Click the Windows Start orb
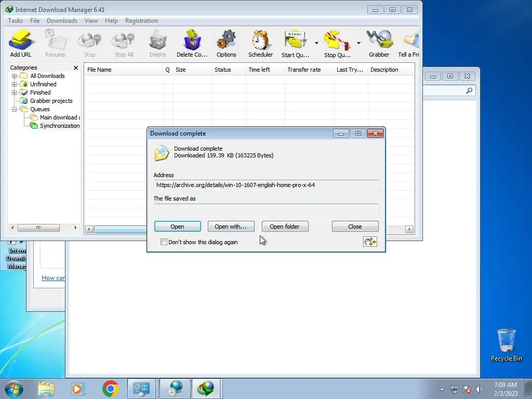Screen dimensions: 532x399 coord(14,389)
